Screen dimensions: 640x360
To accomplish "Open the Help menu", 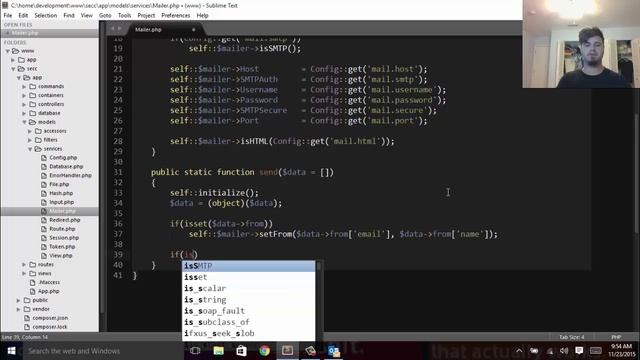I will point(202,16).
